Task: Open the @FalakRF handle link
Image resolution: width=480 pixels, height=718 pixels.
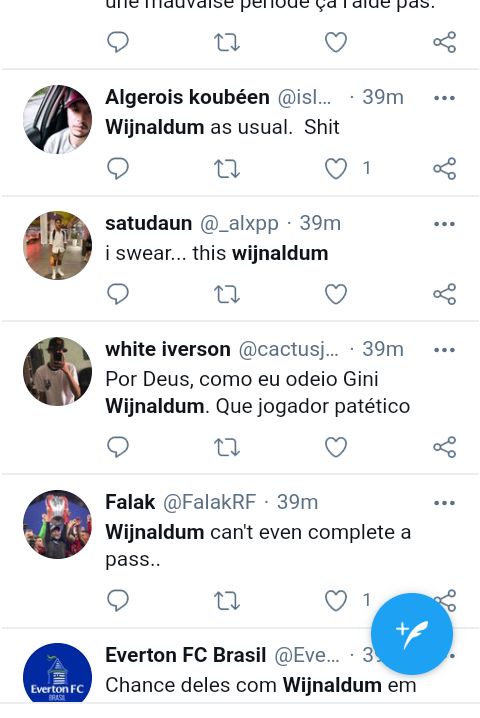Action: click(x=209, y=502)
